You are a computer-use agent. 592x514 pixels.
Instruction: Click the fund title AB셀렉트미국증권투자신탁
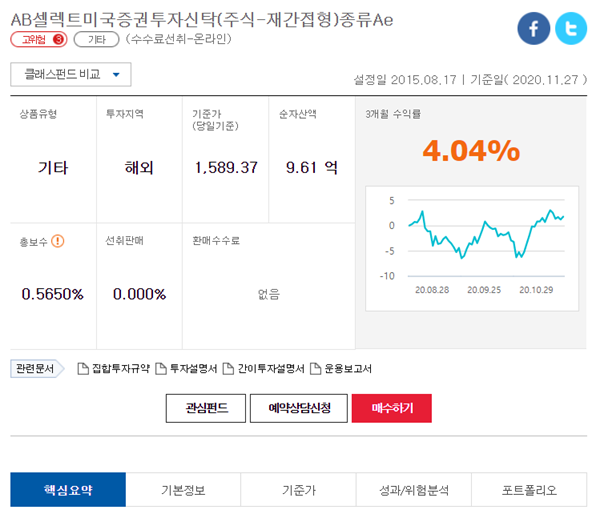tap(202, 20)
